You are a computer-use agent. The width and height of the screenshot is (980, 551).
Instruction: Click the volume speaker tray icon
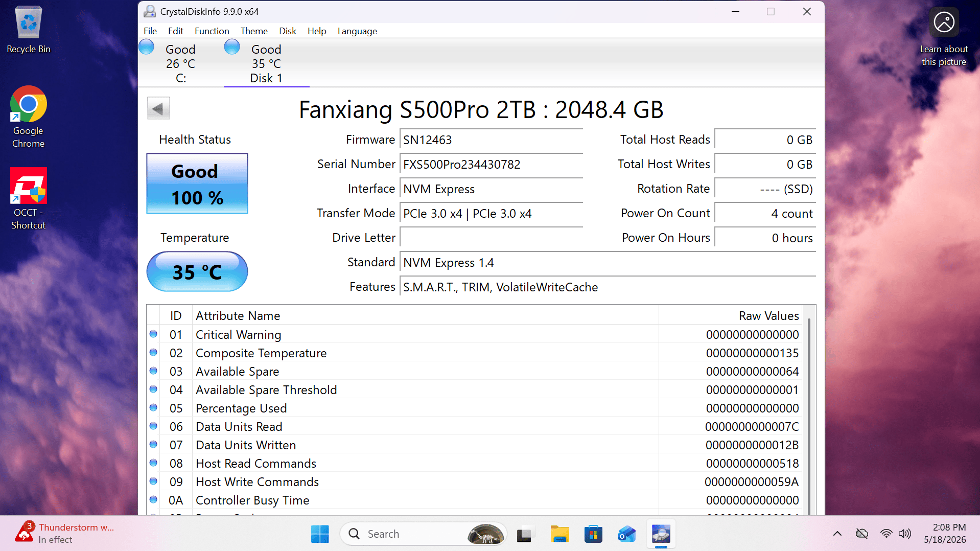[904, 534]
